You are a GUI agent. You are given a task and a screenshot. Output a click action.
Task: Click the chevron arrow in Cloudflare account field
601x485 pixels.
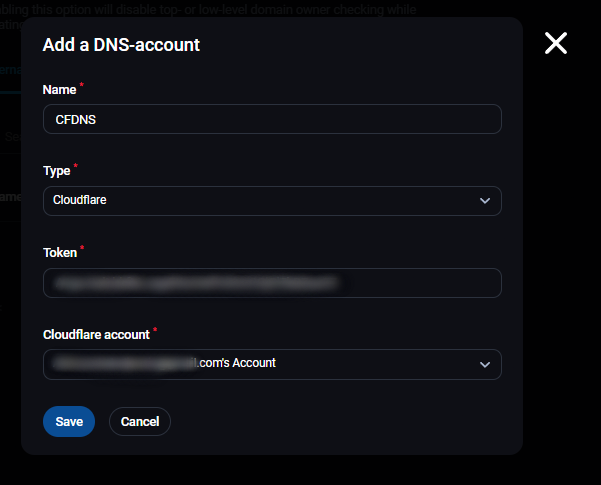point(485,364)
